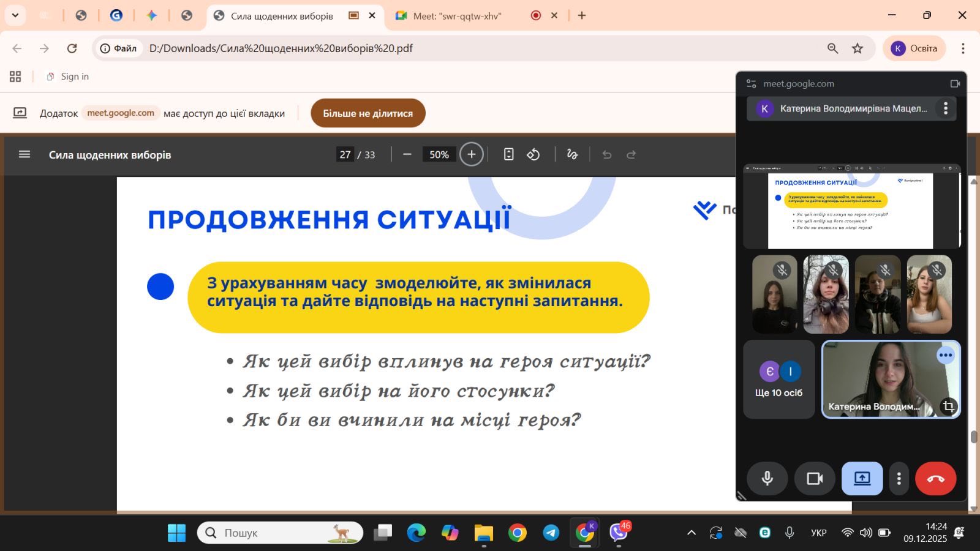
Task: Click the 'Файл' site info chip
Action: pyautogui.click(x=119, y=48)
